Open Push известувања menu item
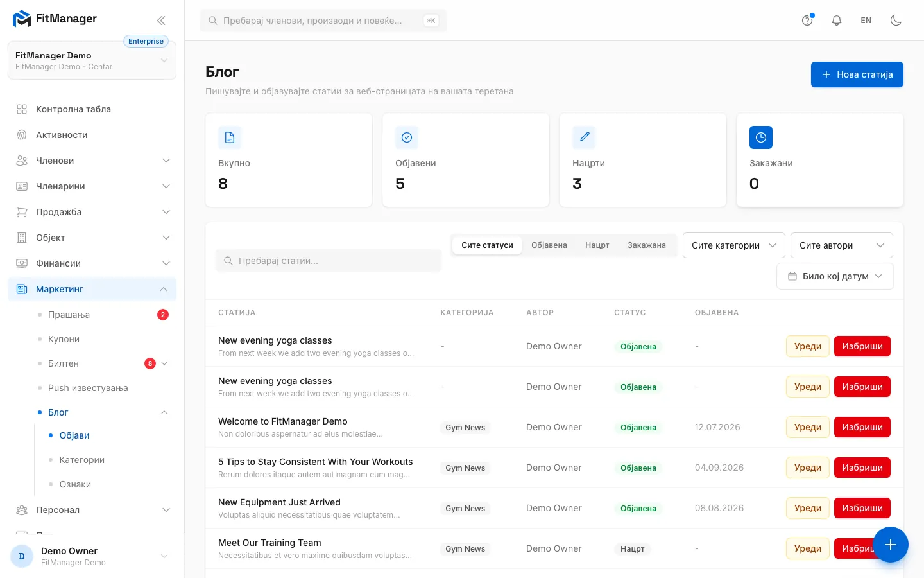Screen dimensions: 924x578 [x=102, y=388]
